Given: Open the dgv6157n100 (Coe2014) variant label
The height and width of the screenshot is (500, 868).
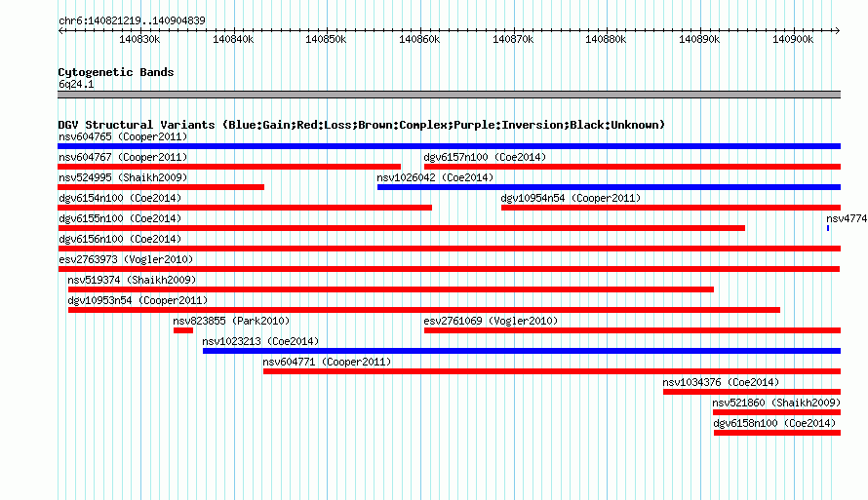Looking at the screenshot, I should point(485,157).
